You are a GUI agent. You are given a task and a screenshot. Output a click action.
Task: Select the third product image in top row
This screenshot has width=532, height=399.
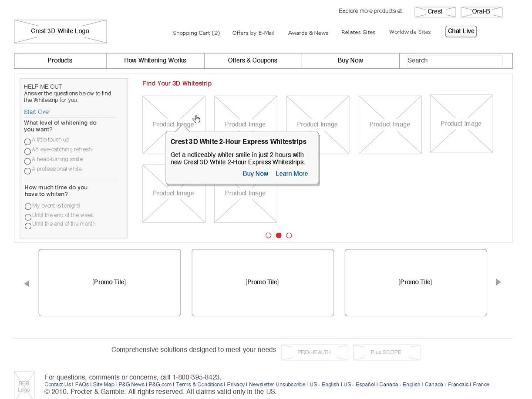pyautogui.click(x=317, y=125)
